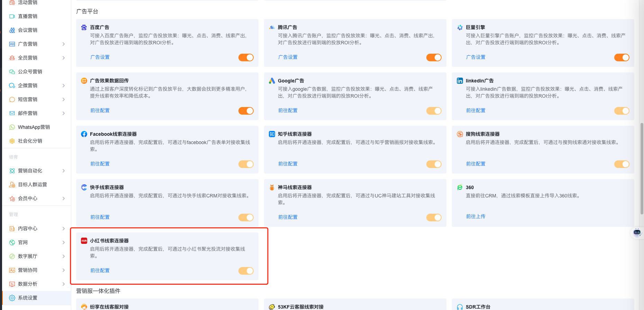This screenshot has width=644, height=310.
Task: Click the SDR工作台 headset icon
Action: point(460,307)
